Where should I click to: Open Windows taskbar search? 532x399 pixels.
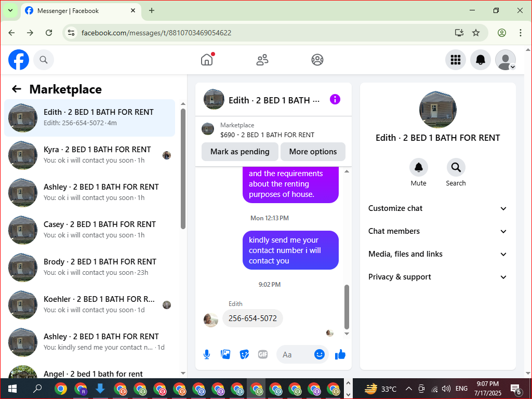tap(37, 389)
